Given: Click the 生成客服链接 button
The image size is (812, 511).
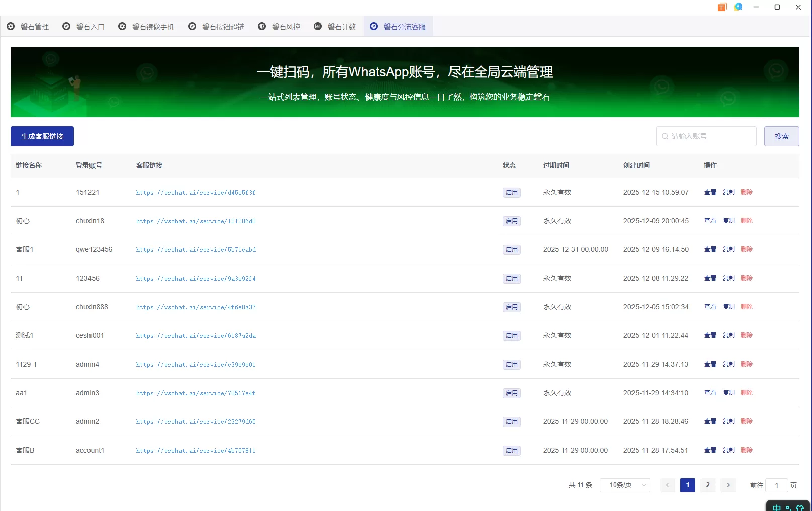Looking at the screenshot, I should (42, 136).
